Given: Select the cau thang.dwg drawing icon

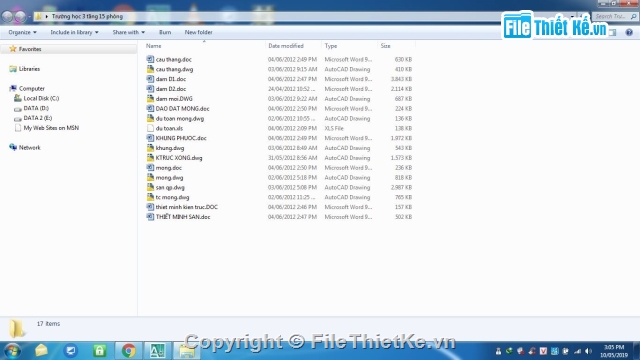Looking at the screenshot, I should point(150,69).
